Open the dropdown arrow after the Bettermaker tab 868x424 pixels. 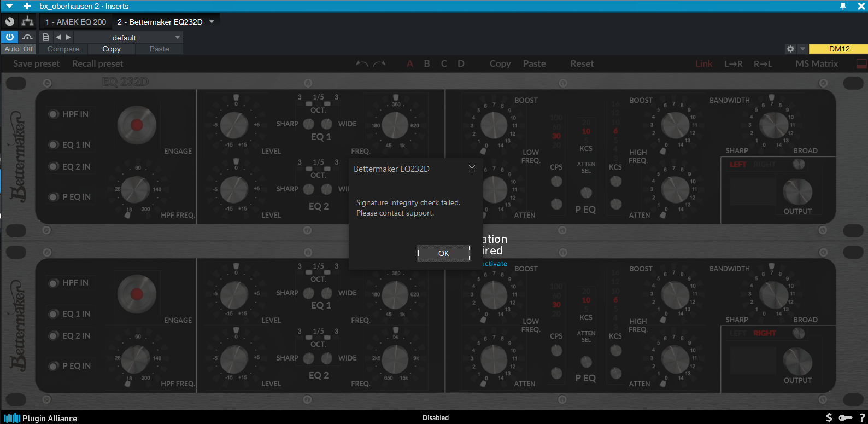212,22
